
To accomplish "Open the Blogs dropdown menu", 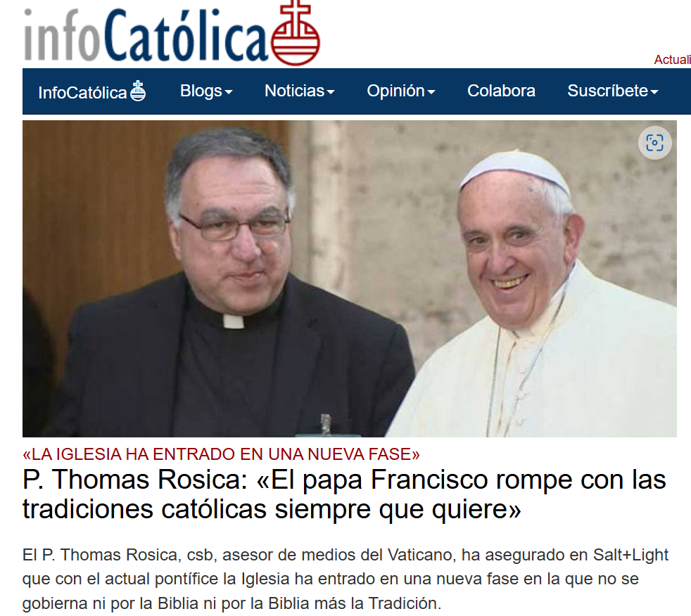I will point(205,91).
